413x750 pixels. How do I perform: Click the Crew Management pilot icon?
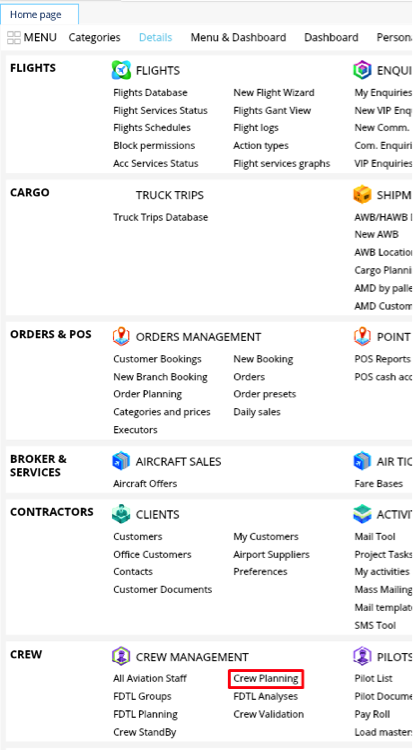121,656
